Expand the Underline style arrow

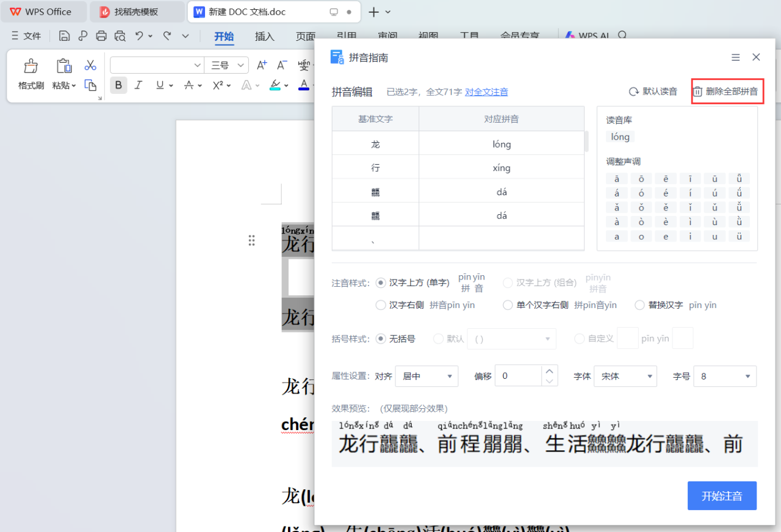171,85
